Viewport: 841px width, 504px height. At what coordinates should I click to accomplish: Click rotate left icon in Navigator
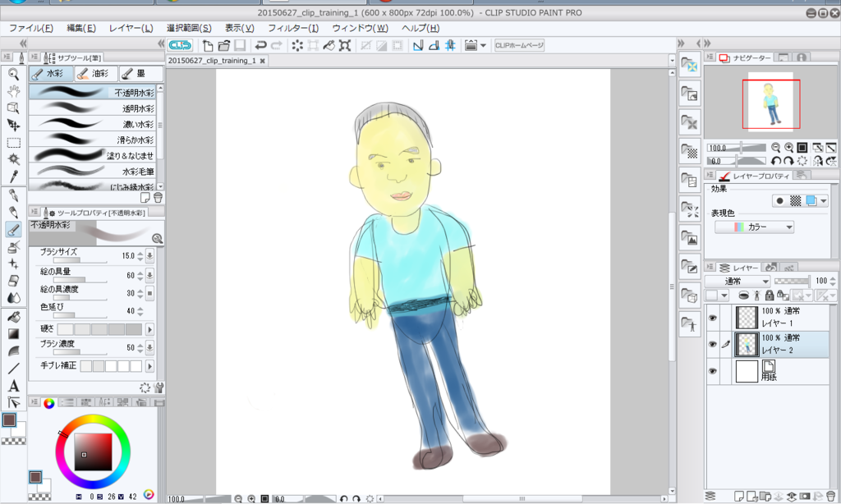775,161
